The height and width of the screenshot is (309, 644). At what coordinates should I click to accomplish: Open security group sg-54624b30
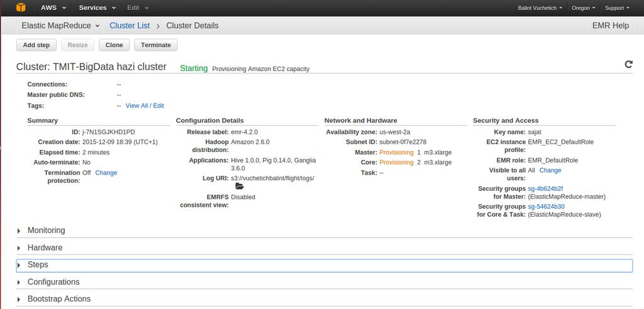[x=547, y=207]
